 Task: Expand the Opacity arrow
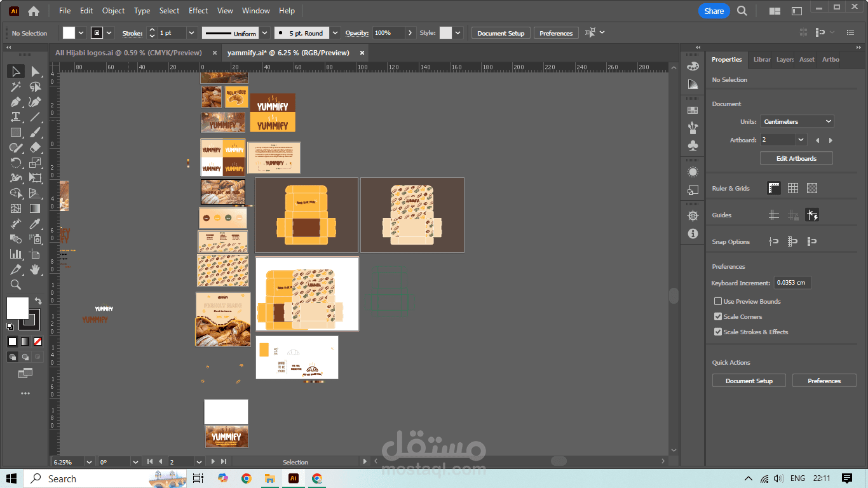point(410,33)
